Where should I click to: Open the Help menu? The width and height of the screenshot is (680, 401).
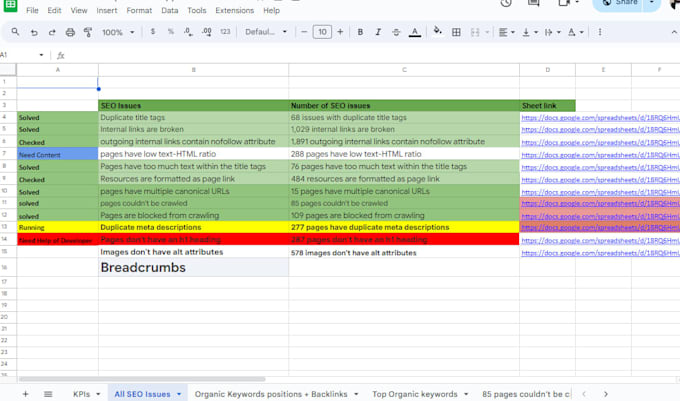(271, 10)
